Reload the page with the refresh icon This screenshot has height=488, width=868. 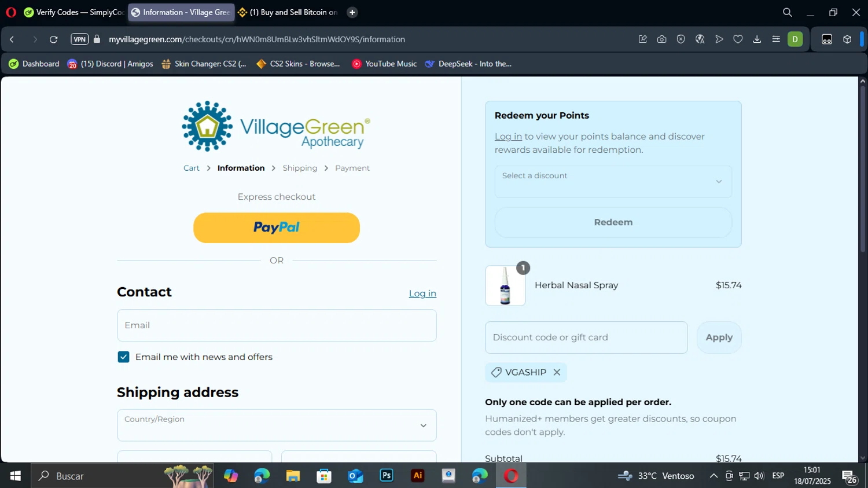click(x=53, y=39)
